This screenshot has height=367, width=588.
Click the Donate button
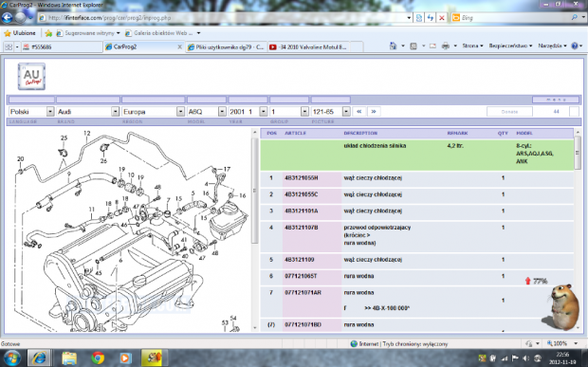(x=509, y=112)
